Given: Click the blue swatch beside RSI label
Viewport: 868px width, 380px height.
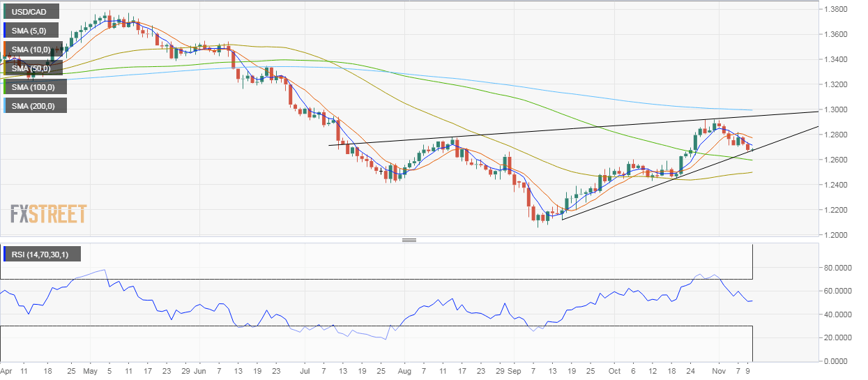Looking at the screenshot, I should click(x=6, y=254).
